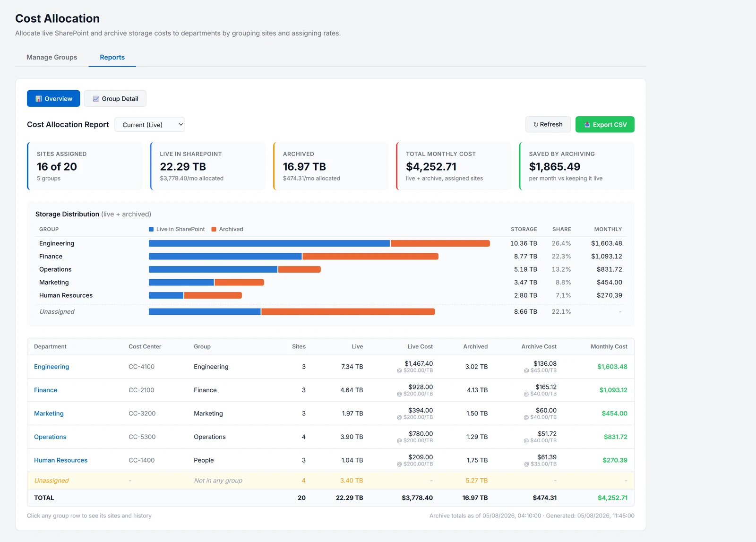The image size is (756, 542).
Task: Open the Human Resources department link
Action: pyautogui.click(x=60, y=460)
